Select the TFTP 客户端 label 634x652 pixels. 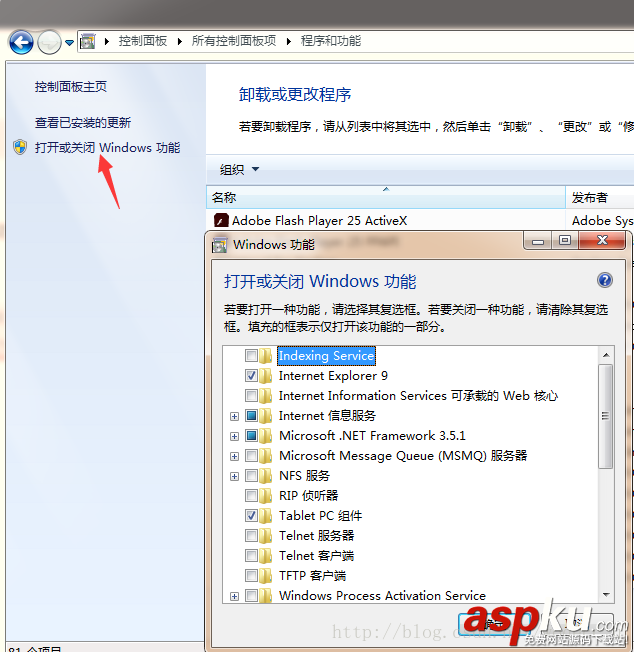312,575
